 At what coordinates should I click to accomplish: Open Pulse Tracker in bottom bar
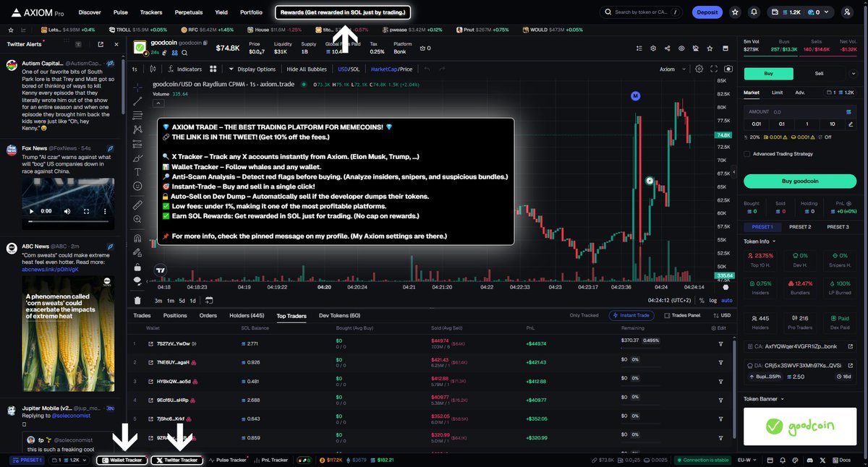pos(229,460)
